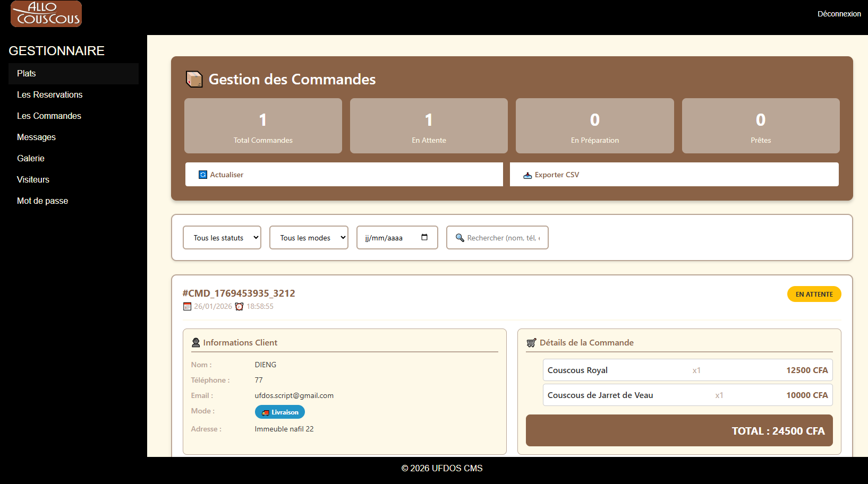This screenshot has height=484, width=868.
Task: Focus the Rechercher search field
Action: (503, 238)
